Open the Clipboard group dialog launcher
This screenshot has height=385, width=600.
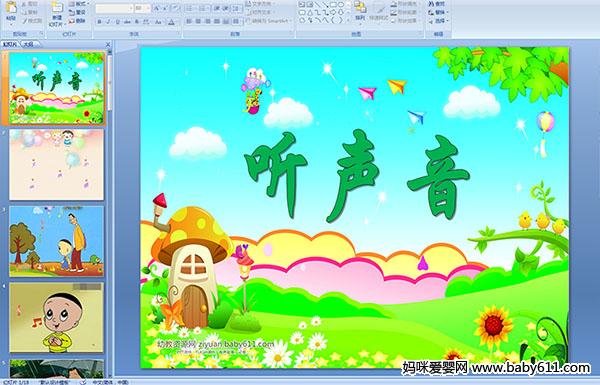[41, 33]
